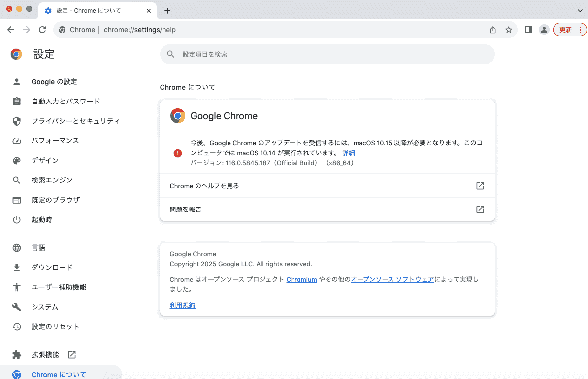
Task: Click the share icon in address bar
Action: click(x=493, y=30)
